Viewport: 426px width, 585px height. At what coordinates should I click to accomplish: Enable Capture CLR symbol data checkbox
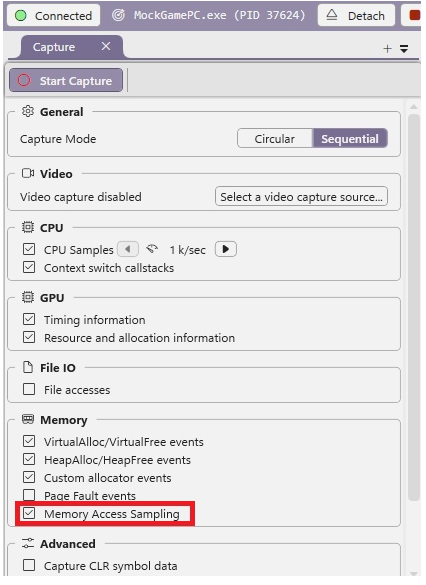coord(29,566)
